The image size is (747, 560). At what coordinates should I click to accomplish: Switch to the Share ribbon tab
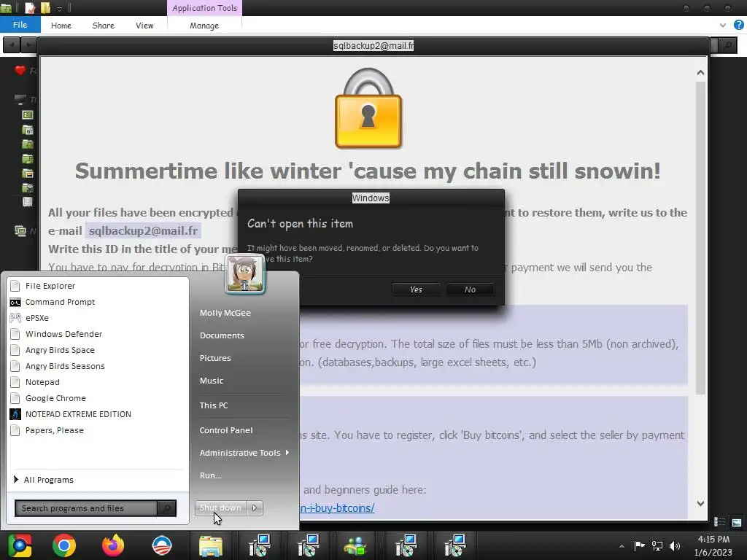(x=104, y=26)
